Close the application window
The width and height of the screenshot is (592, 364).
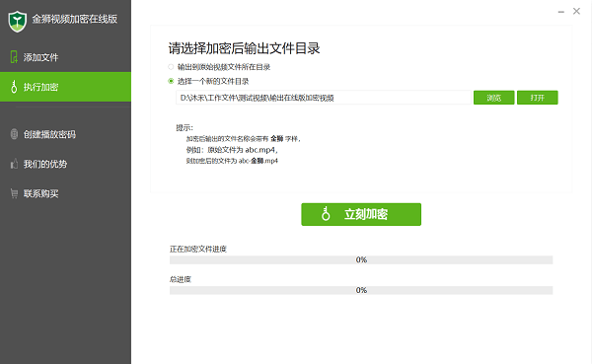576,11
